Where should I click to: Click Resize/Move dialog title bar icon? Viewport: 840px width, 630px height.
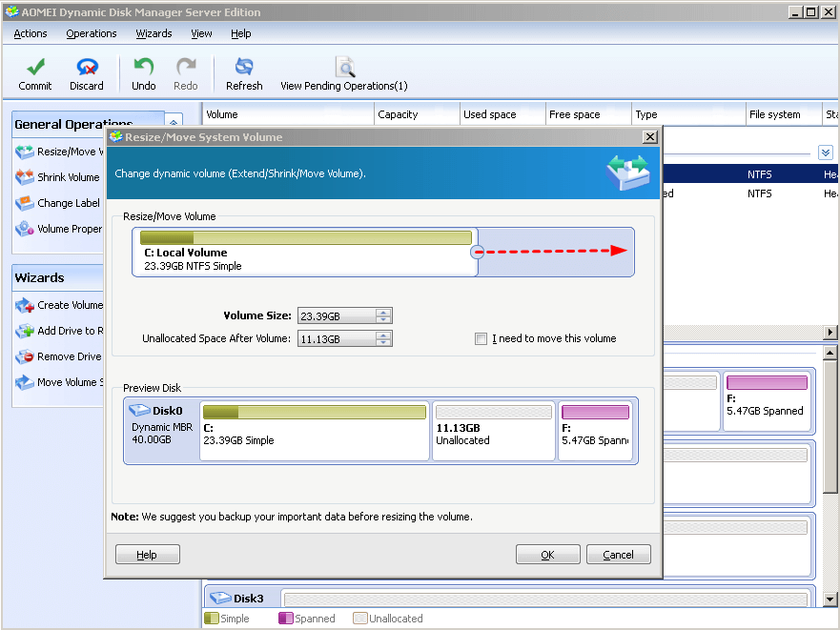(115, 137)
